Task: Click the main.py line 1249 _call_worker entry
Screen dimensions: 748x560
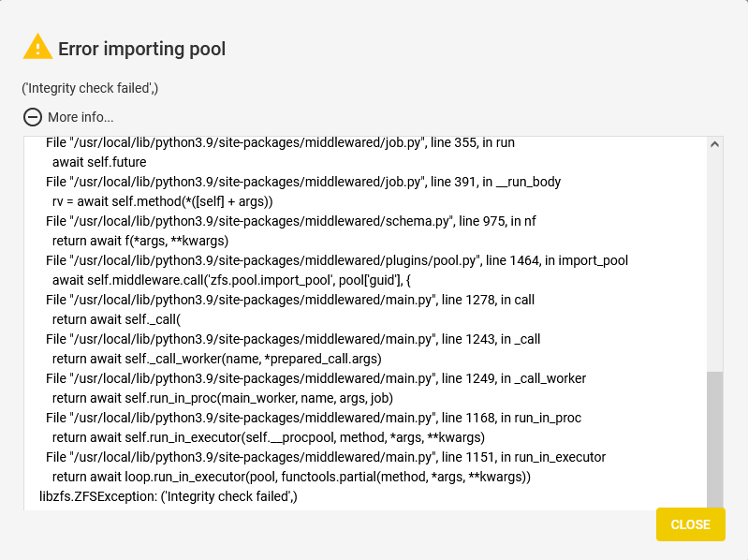Action: (315, 378)
